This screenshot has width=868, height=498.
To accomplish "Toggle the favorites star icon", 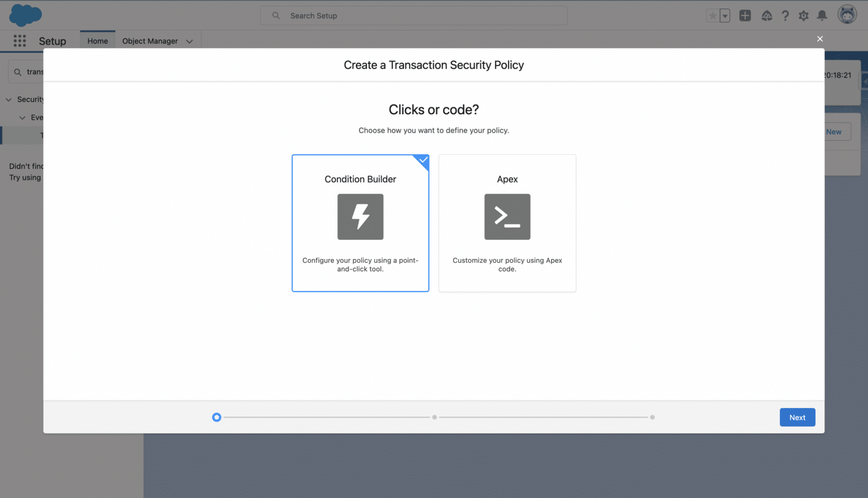I will [x=713, y=15].
